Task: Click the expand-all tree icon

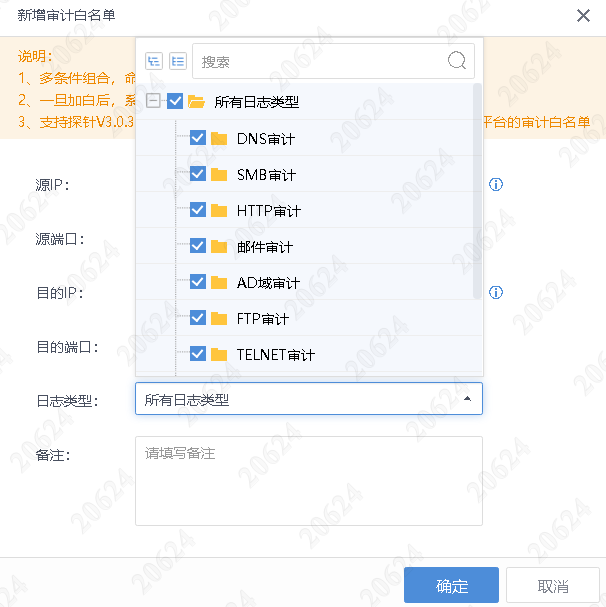Action: click(153, 61)
